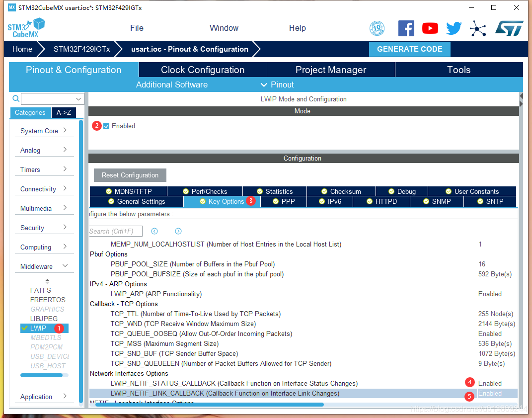This screenshot has width=532, height=418.
Task: Select the Key Options tab
Action: (222, 201)
